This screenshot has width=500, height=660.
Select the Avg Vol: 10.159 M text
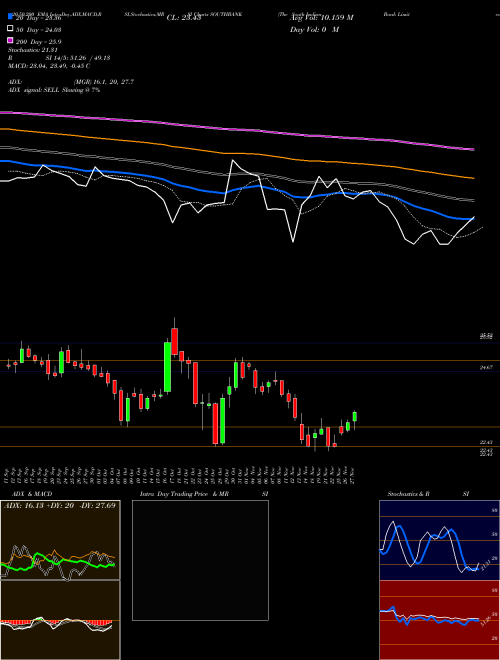(322, 17)
